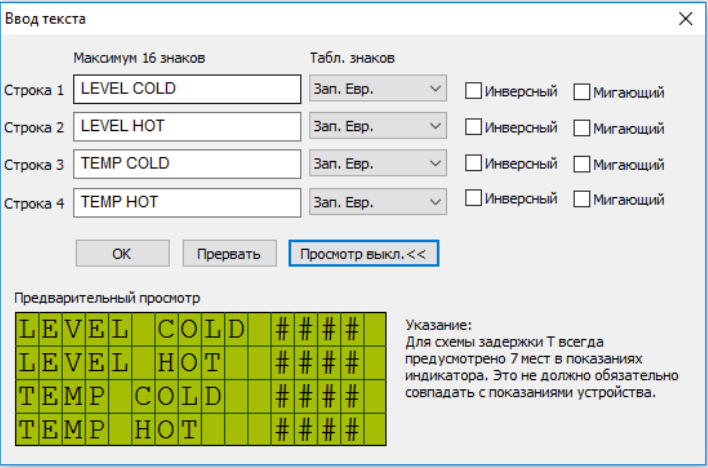Click TEMP HOT row in the LCD preview
The width and height of the screenshot is (708, 468).
(201, 429)
